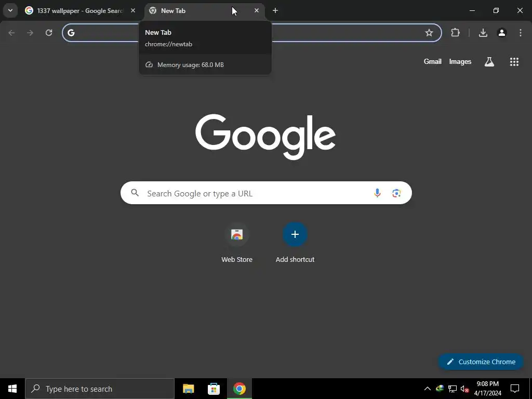The height and width of the screenshot is (399, 532).
Task: Open the Google apps grid
Action: coord(514,61)
